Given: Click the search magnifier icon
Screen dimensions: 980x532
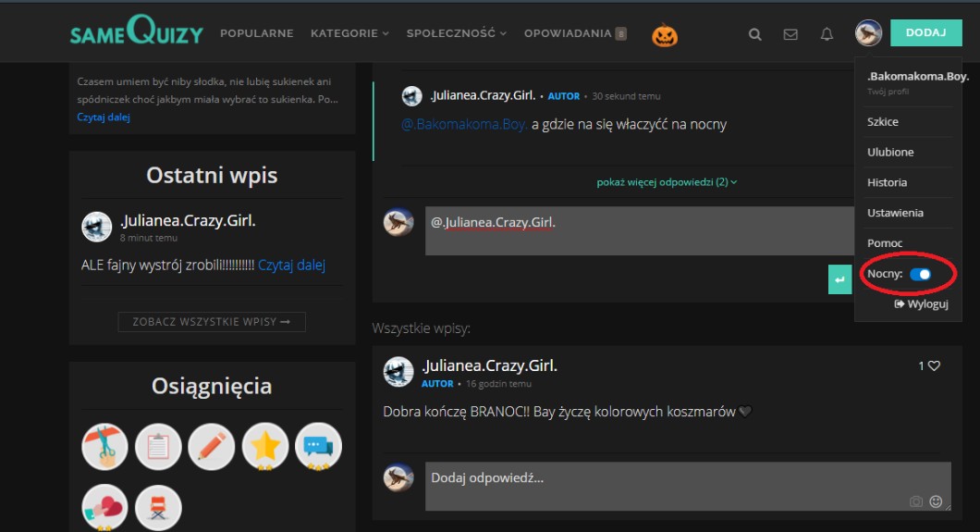Looking at the screenshot, I should [755, 34].
